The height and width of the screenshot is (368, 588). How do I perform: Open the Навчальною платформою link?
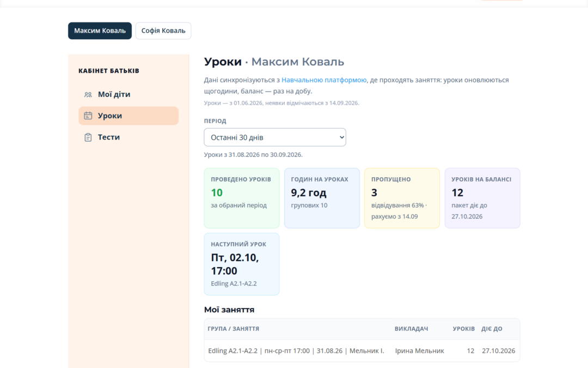tap(324, 80)
